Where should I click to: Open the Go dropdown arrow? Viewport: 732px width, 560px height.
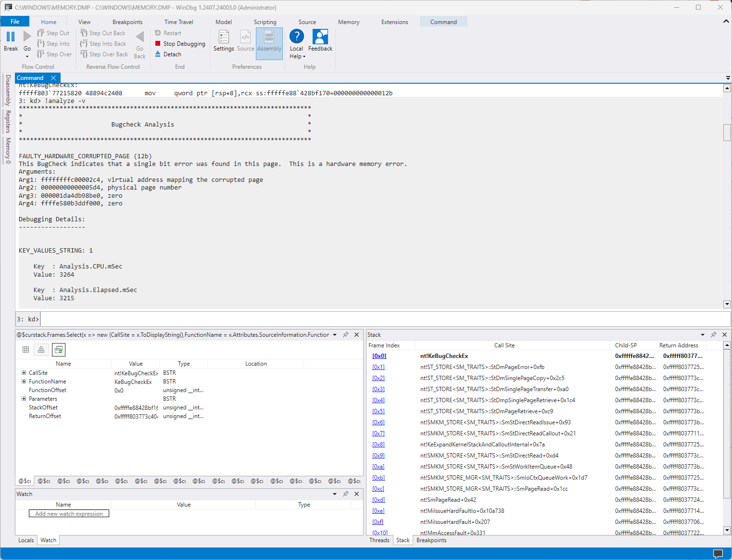pos(27,56)
